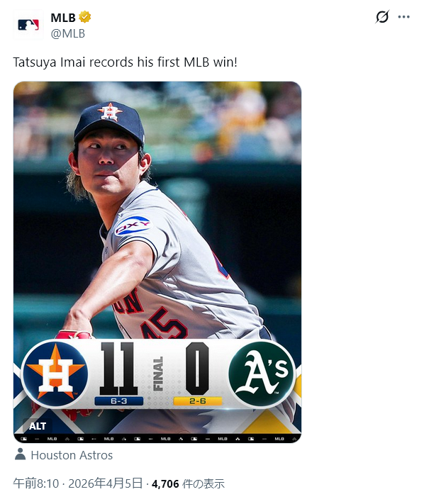Image resolution: width=424 pixels, height=504 pixels.
Task: Click the gold verified badge beside MLB
Action: [x=85, y=17]
